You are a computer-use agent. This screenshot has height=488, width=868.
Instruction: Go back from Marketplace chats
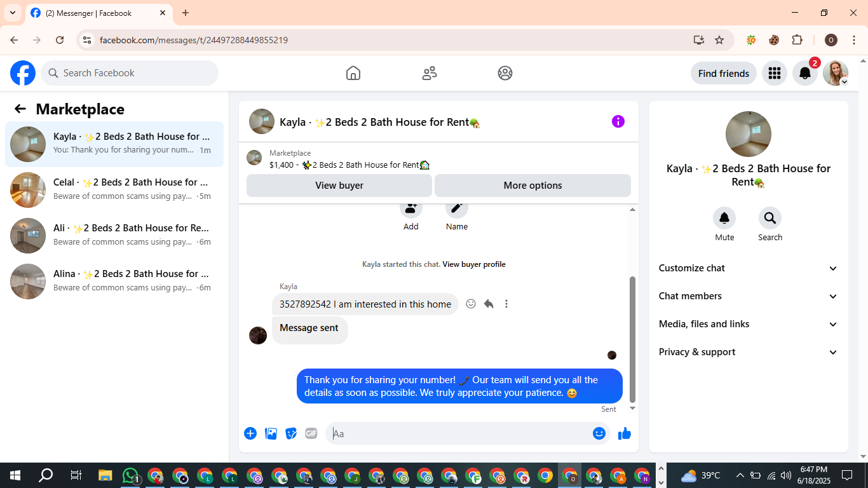(x=20, y=109)
